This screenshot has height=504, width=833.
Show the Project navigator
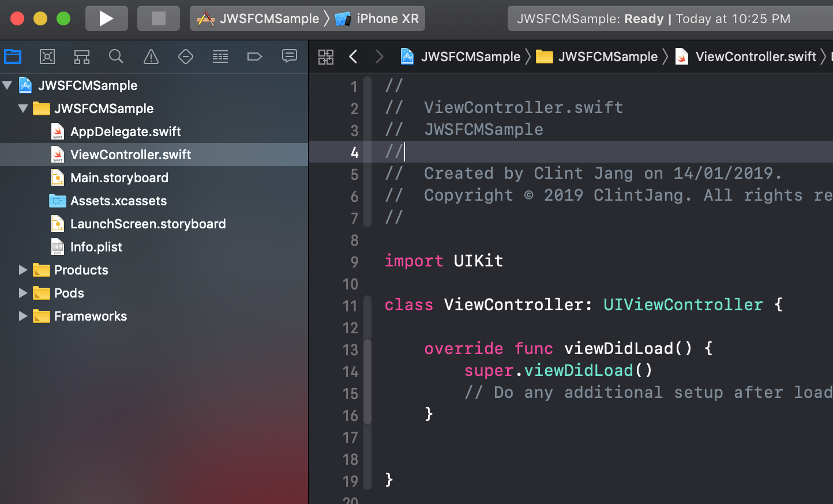pyautogui.click(x=13, y=57)
